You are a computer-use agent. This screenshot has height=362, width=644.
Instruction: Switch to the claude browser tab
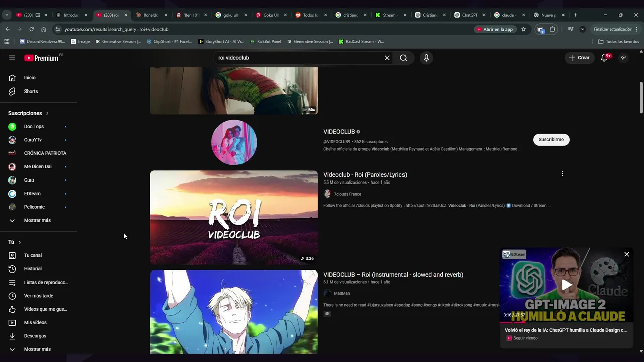[x=509, y=15]
